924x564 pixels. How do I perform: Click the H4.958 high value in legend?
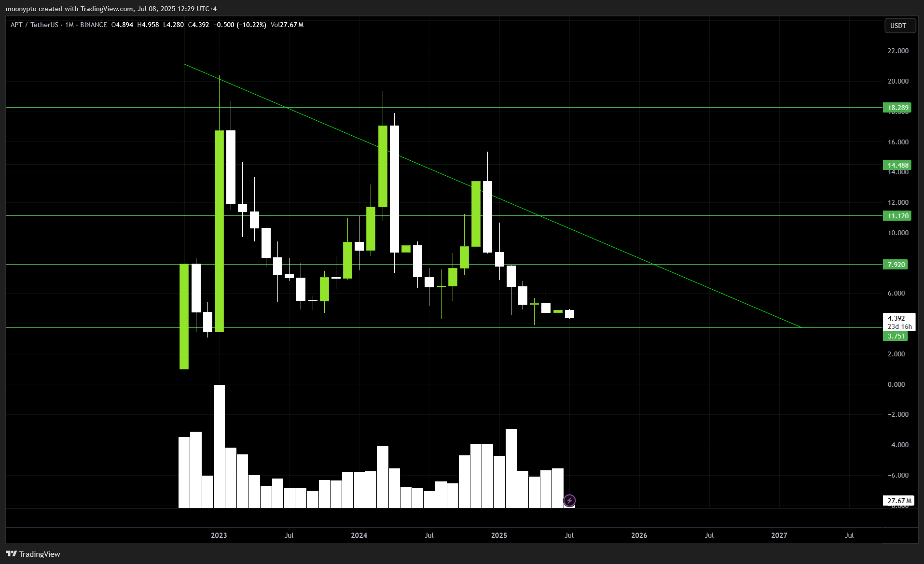pyautogui.click(x=148, y=25)
